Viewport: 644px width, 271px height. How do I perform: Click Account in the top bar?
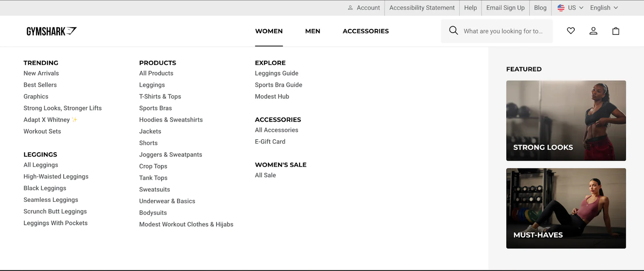tap(364, 8)
